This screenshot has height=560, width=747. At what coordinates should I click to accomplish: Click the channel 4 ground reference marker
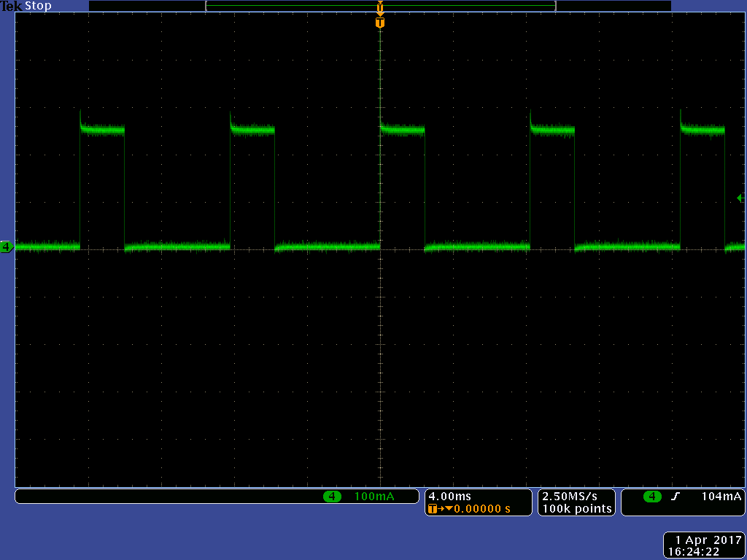(x=7, y=246)
